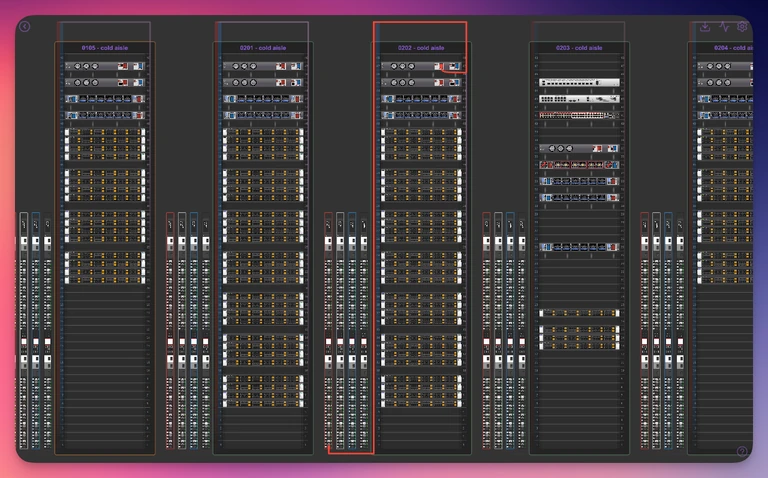Image resolution: width=768 pixels, height=478 pixels.
Task: Click the download export icon
Action: point(705,26)
